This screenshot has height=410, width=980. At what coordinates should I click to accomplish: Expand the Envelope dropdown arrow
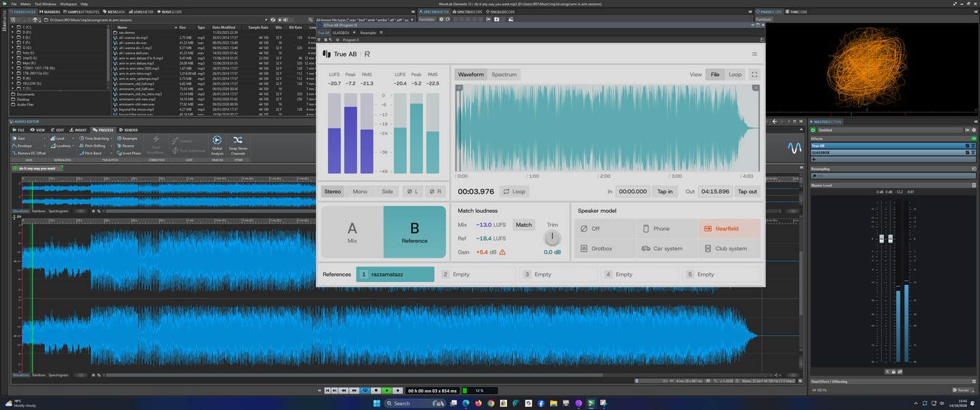45,146
